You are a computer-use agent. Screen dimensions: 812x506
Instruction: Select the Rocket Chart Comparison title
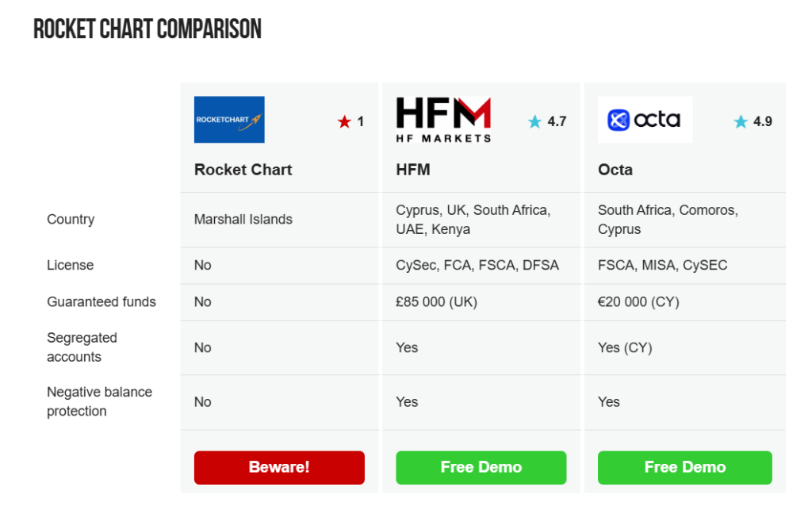pyautogui.click(x=147, y=29)
